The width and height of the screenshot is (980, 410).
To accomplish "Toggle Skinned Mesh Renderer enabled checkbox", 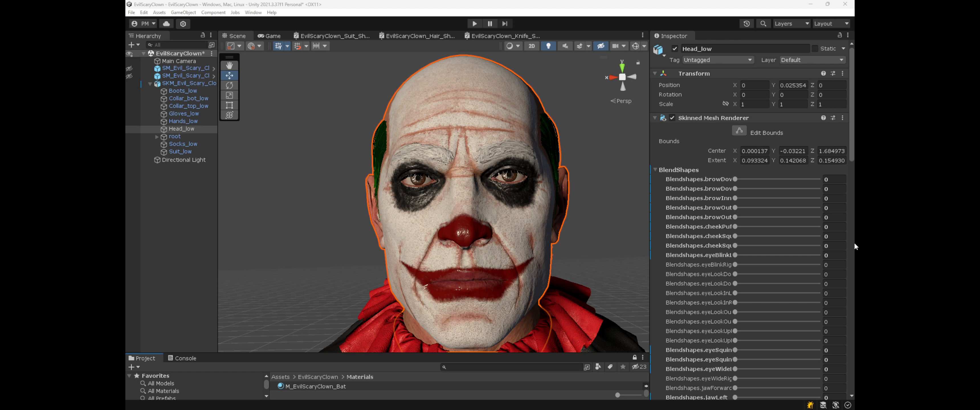I will tap(672, 118).
